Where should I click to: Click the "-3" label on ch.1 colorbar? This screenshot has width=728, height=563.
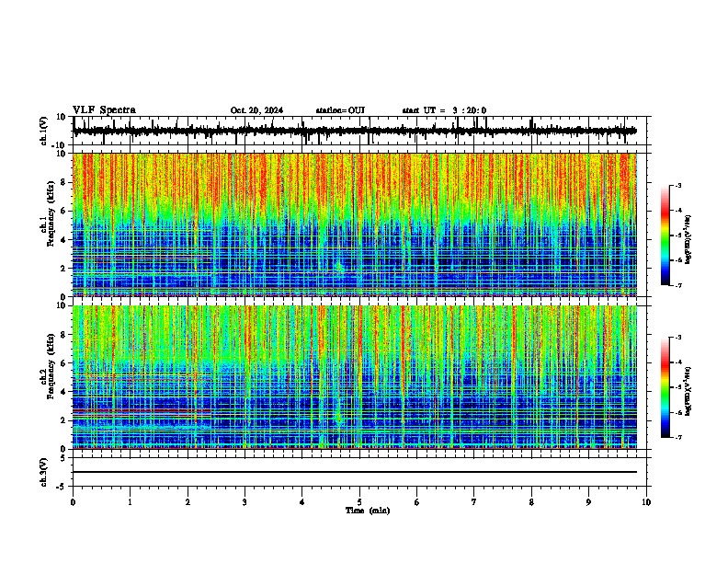pos(678,185)
